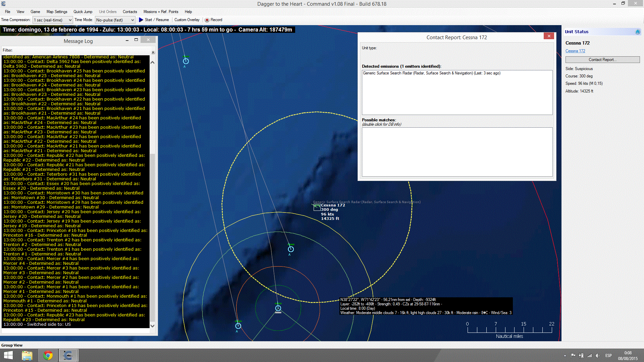The height and width of the screenshot is (362, 644).
Task: Open the Map Settings menu
Action: (x=57, y=12)
